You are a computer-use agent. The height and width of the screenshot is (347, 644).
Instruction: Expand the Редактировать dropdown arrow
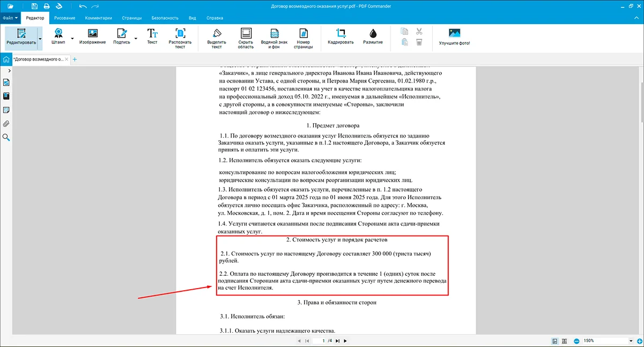(x=40, y=39)
